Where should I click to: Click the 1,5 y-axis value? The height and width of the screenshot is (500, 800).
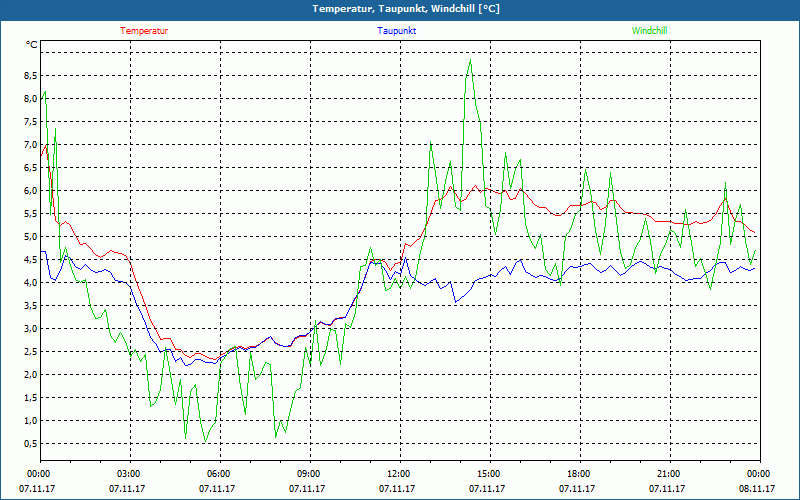click(x=31, y=397)
